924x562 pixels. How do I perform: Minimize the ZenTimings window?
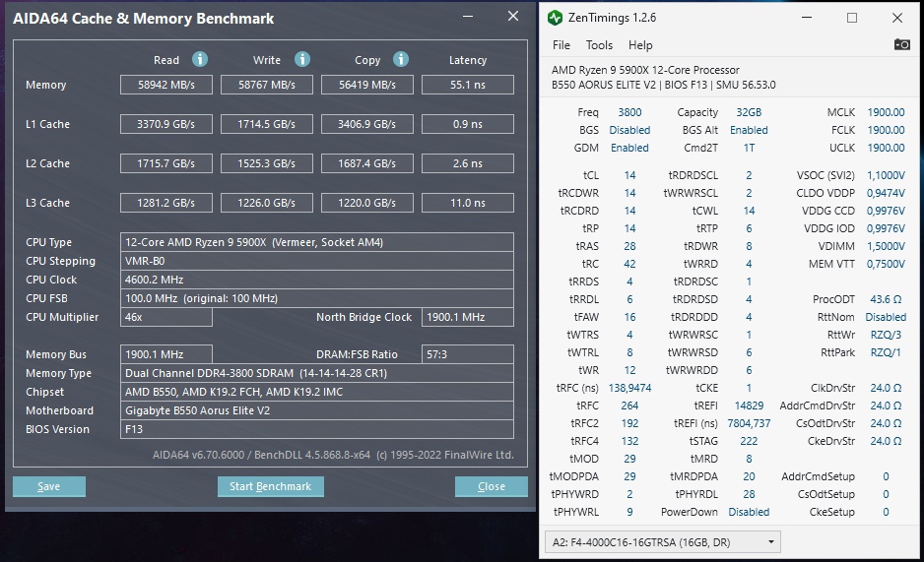click(x=807, y=18)
